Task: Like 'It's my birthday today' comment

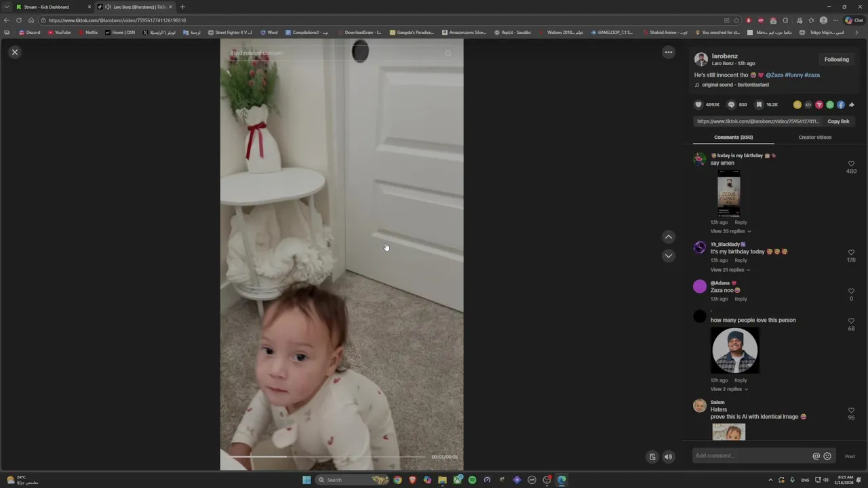Action: click(x=851, y=253)
